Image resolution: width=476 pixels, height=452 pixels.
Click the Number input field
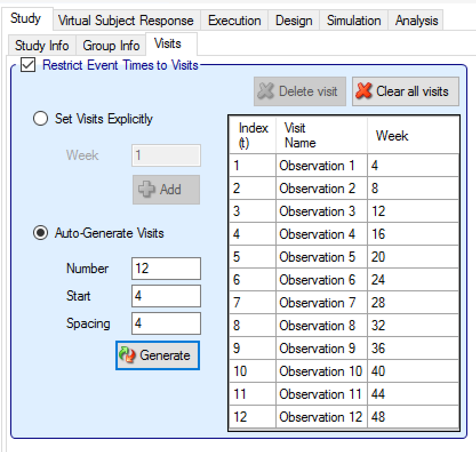(166, 269)
